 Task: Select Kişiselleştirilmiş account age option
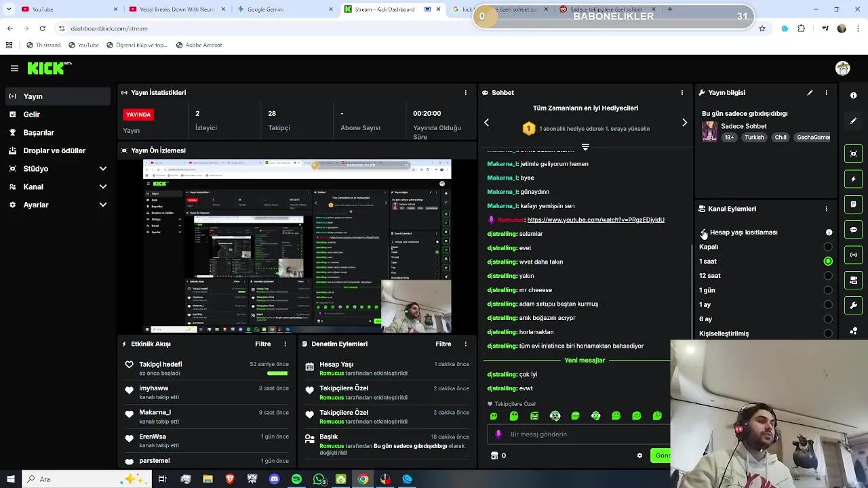click(x=828, y=333)
